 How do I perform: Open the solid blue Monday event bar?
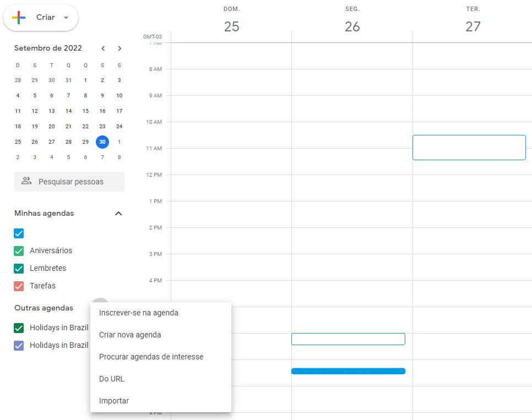[x=348, y=371]
